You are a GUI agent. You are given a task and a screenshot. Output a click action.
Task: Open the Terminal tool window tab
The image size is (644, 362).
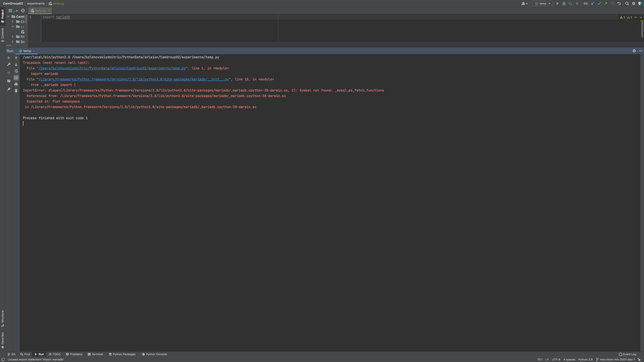coord(95,354)
